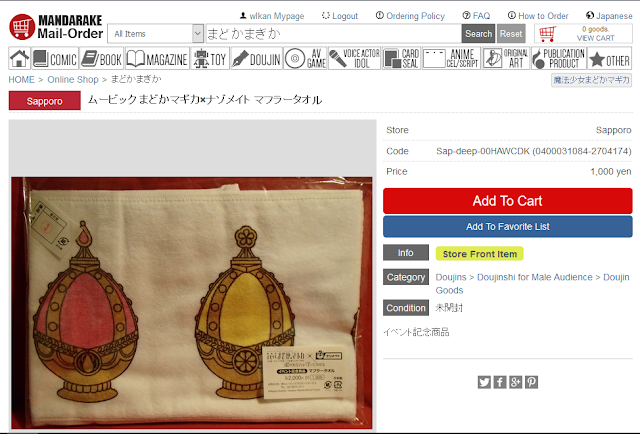Share item via Facebook icon

pyautogui.click(x=500, y=382)
